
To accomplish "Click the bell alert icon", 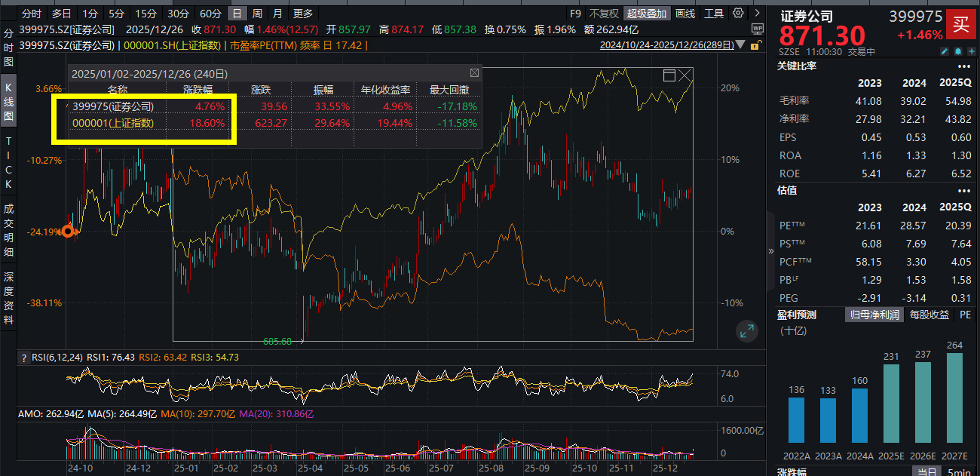I will coord(957,52).
